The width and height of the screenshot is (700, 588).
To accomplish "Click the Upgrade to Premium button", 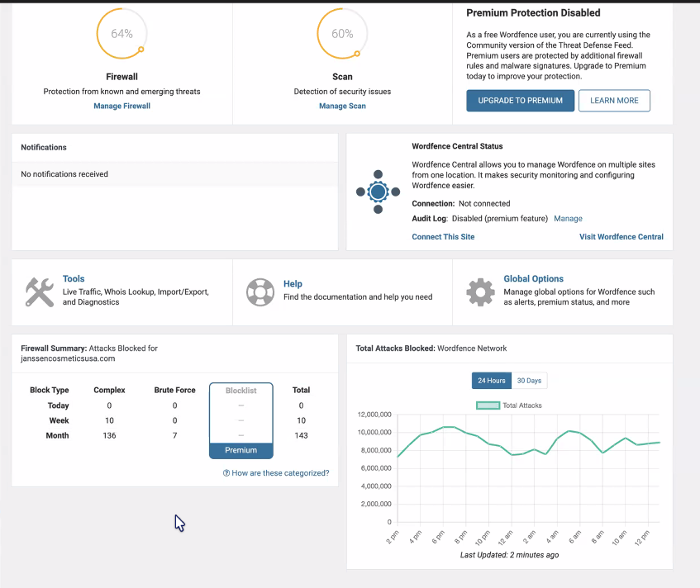I will coord(520,101).
